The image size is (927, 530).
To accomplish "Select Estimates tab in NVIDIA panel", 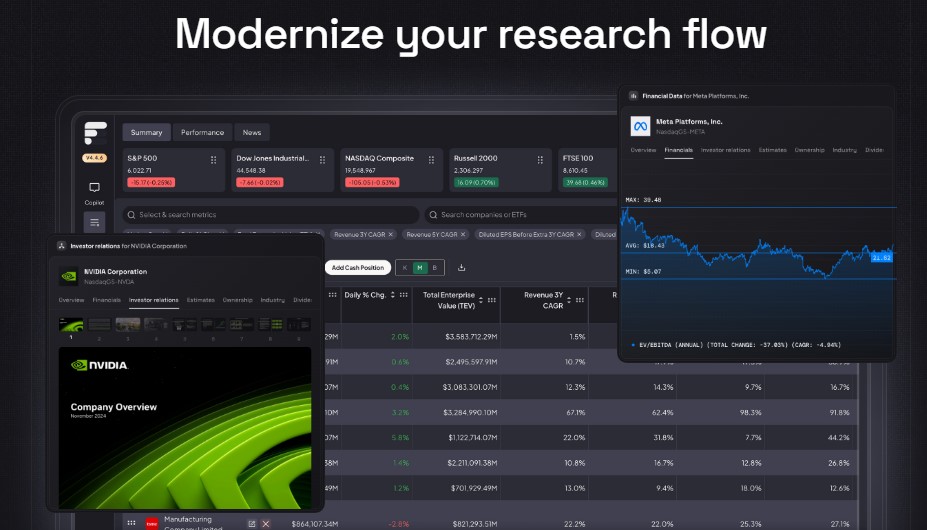I will click(x=200, y=300).
